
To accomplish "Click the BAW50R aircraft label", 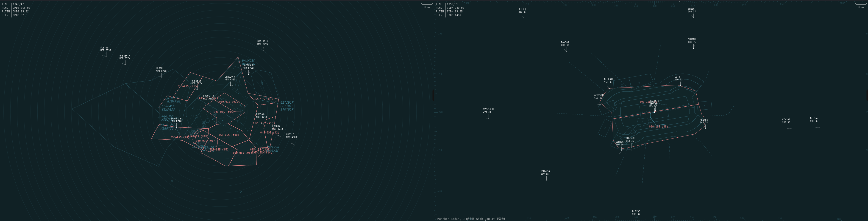I will [x=565, y=44].
